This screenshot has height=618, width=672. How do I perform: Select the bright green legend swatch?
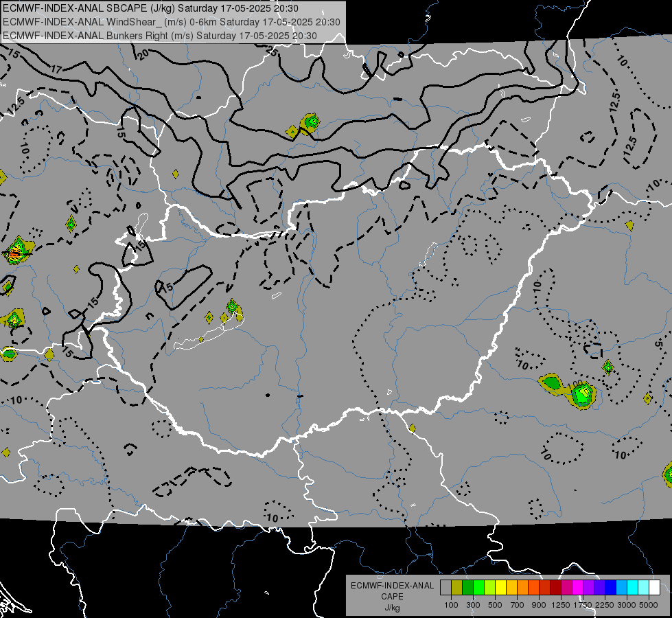click(478, 588)
